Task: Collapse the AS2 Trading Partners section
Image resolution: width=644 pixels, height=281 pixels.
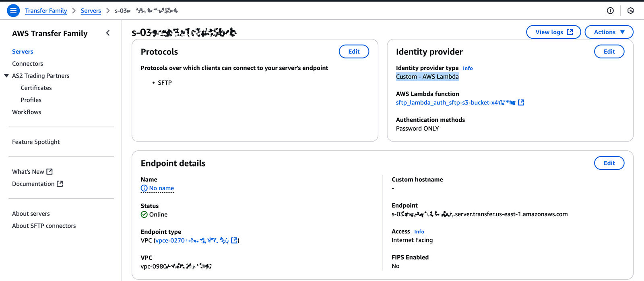Action: [6, 75]
